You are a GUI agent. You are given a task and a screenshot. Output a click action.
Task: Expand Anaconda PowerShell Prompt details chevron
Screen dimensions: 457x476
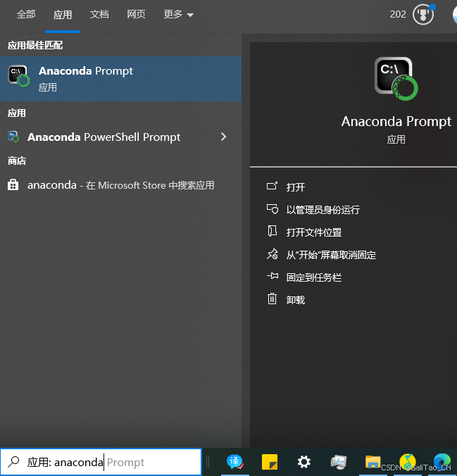pos(223,137)
